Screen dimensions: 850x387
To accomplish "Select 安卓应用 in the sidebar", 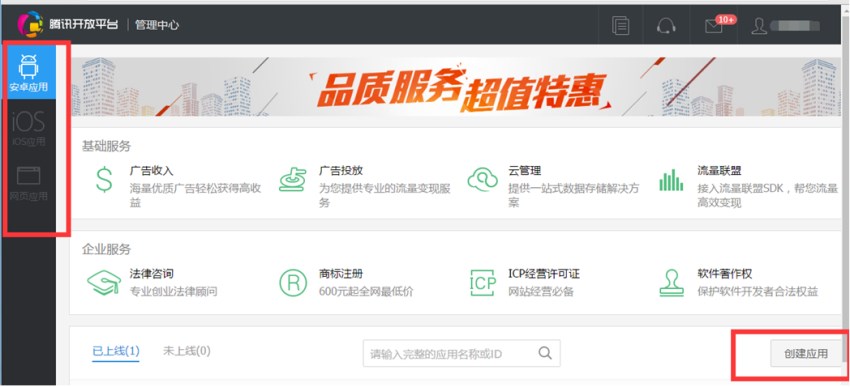I will 29,72.
